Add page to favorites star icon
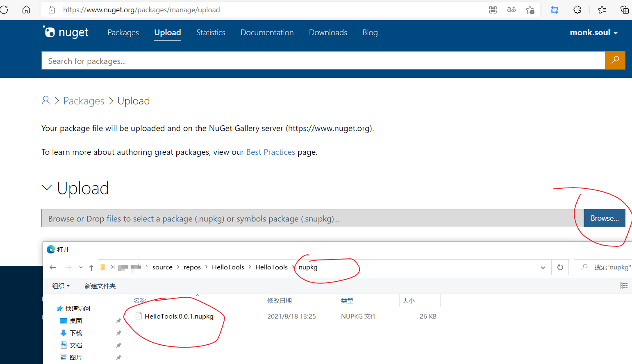This screenshot has height=364, width=632. tap(530, 10)
